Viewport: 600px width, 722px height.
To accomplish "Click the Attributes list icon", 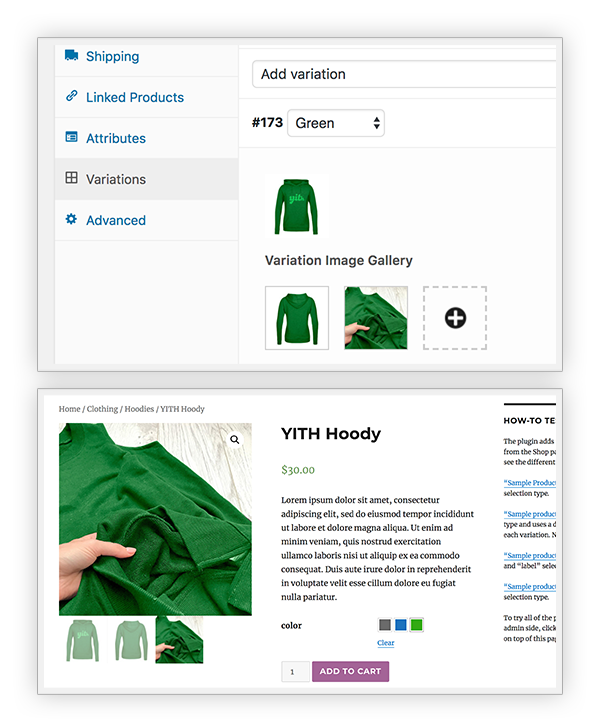I will pos(71,137).
